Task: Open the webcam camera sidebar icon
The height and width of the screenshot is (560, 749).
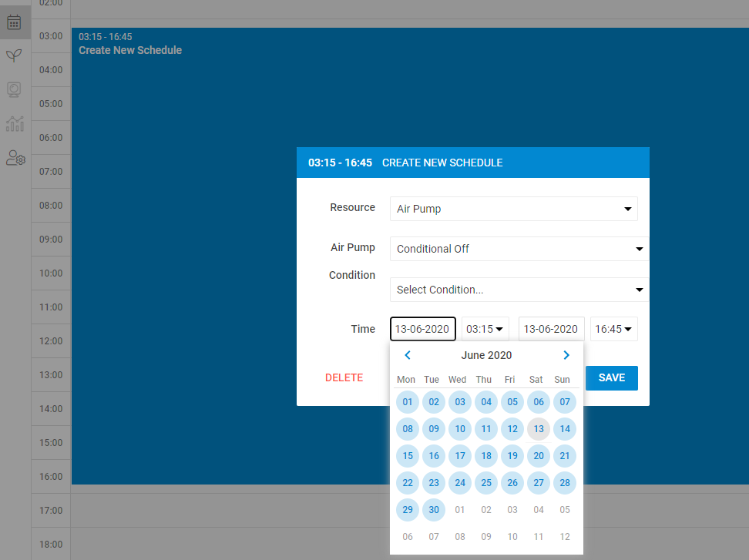Action: tap(14, 89)
